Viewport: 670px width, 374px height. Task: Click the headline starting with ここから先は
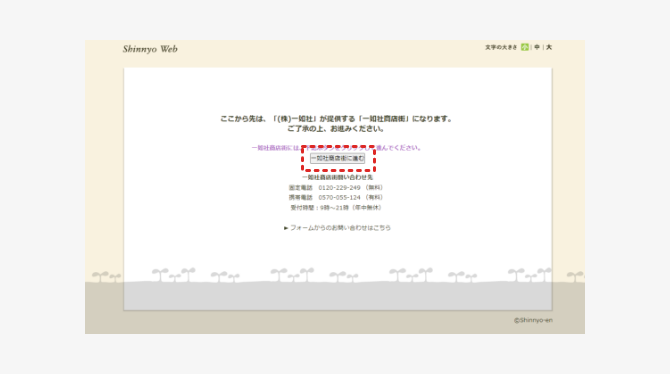337,119
